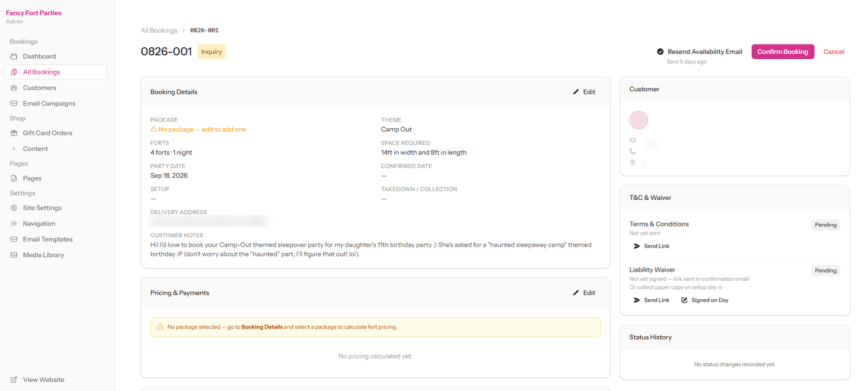The width and height of the screenshot is (868, 391).
Task: Click Resend Availability Email
Action: (705, 52)
